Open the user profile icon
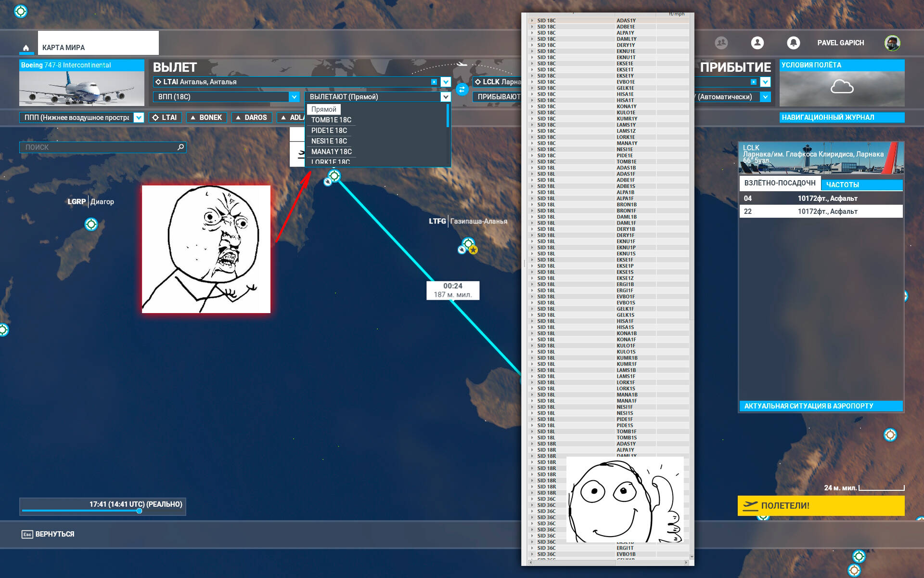Viewport: 924px width, 578px height. pyautogui.click(x=757, y=43)
